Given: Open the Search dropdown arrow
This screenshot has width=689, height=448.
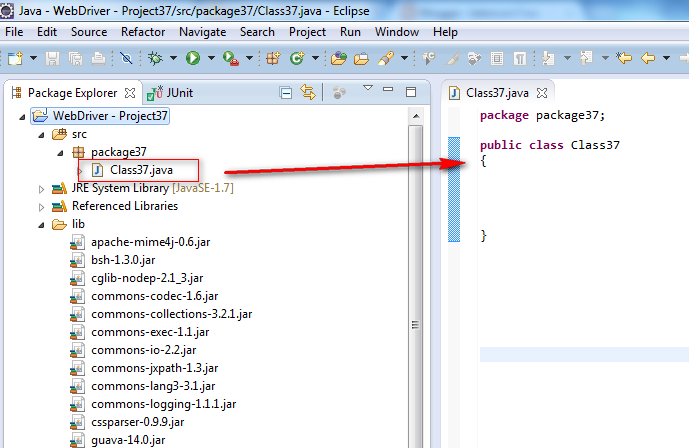Looking at the screenshot, I should (404, 58).
